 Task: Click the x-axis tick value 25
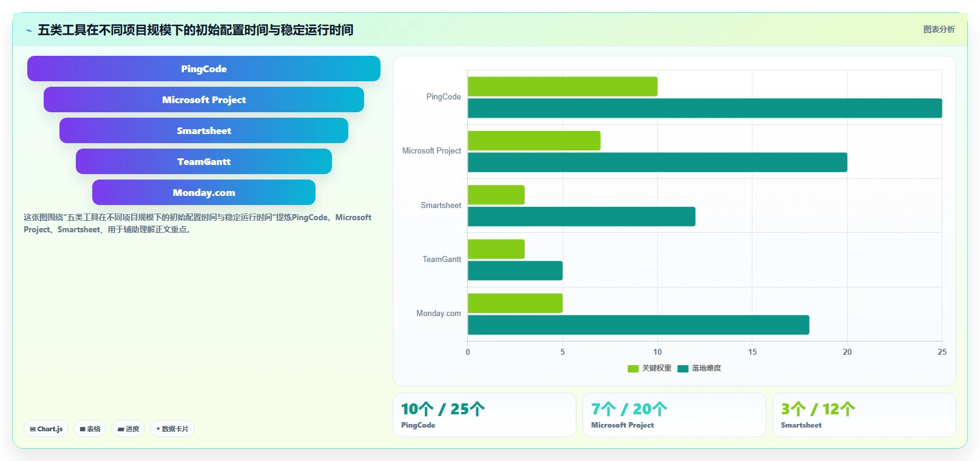pos(942,352)
